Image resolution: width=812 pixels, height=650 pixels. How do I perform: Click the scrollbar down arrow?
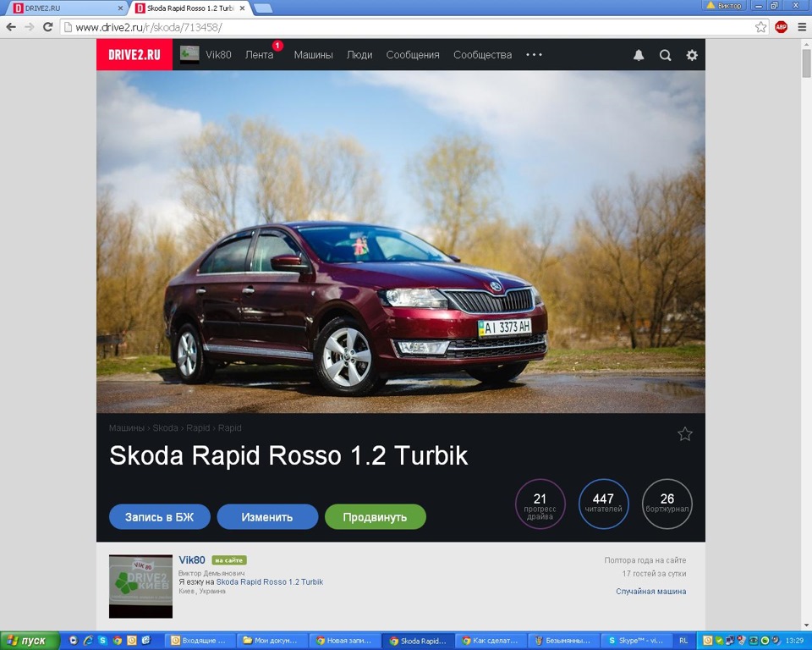[806, 625]
